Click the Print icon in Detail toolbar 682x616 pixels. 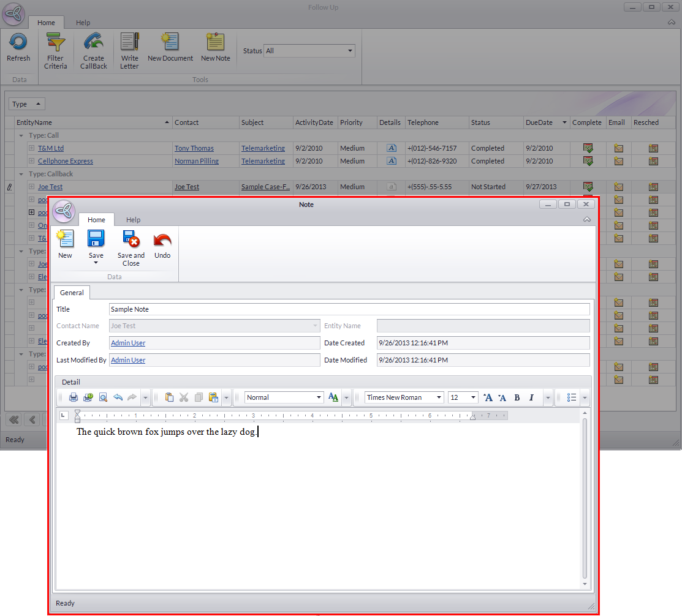[x=74, y=397]
